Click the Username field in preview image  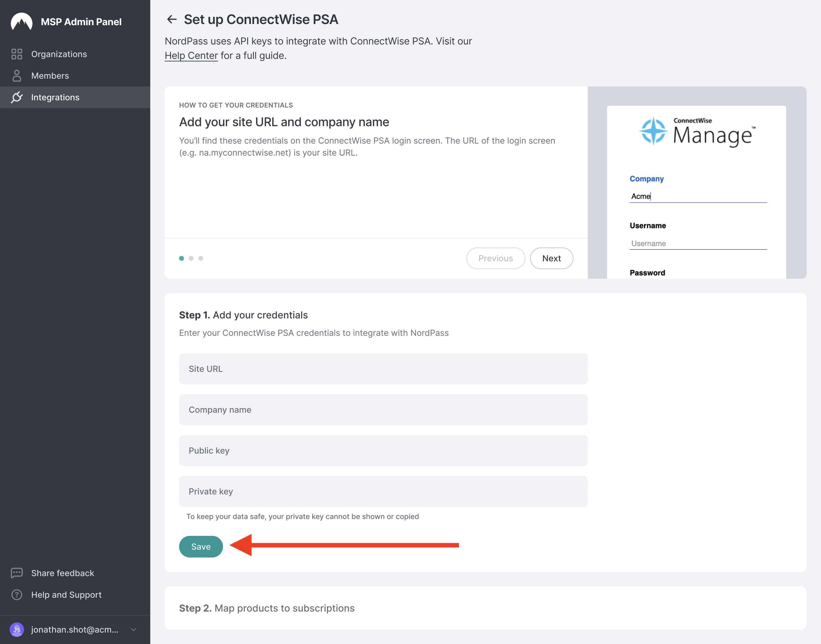(x=698, y=243)
